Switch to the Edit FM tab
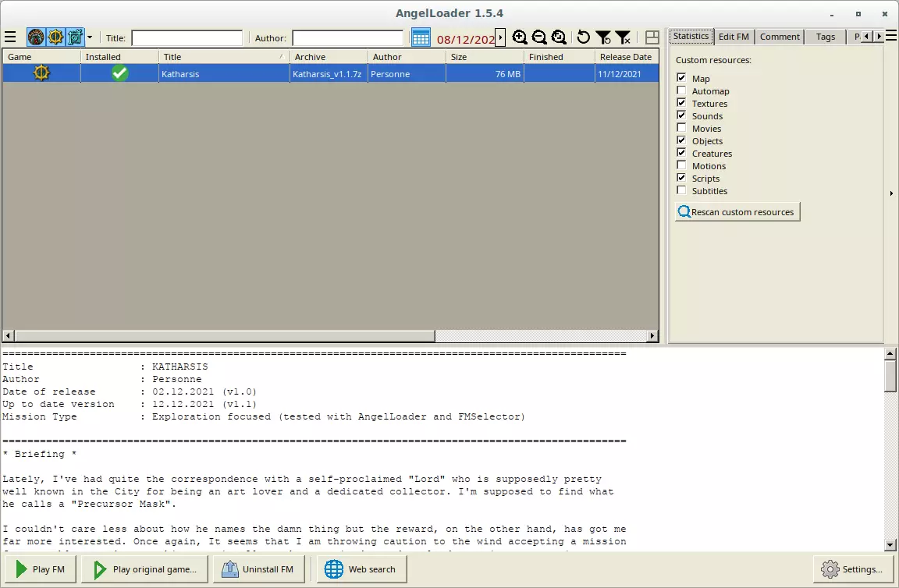Image resolution: width=899 pixels, height=588 pixels. click(734, 37)
